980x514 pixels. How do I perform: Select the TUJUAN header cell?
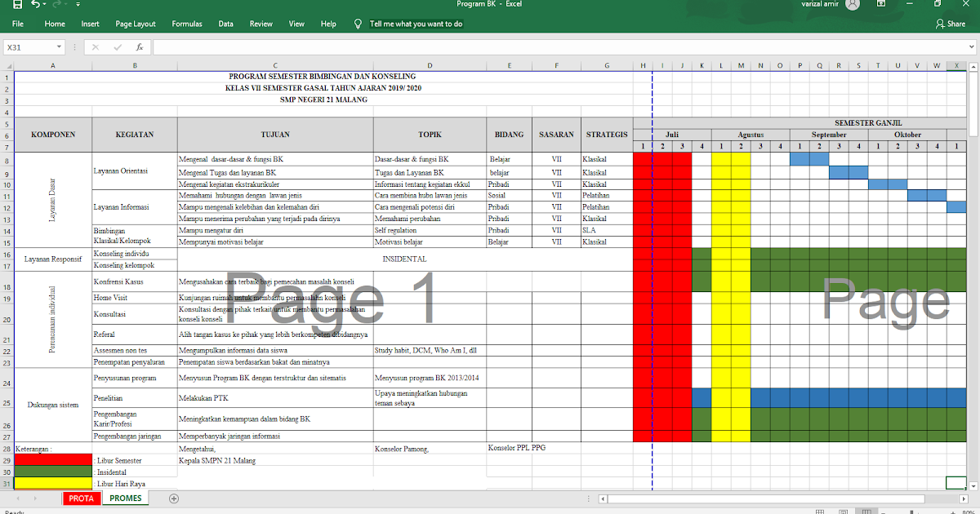tap(275, 135)
